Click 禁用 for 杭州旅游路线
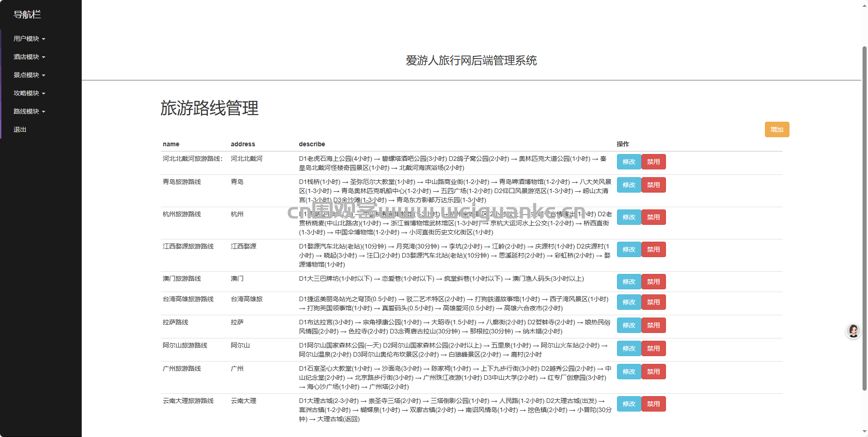 point(653,217)
